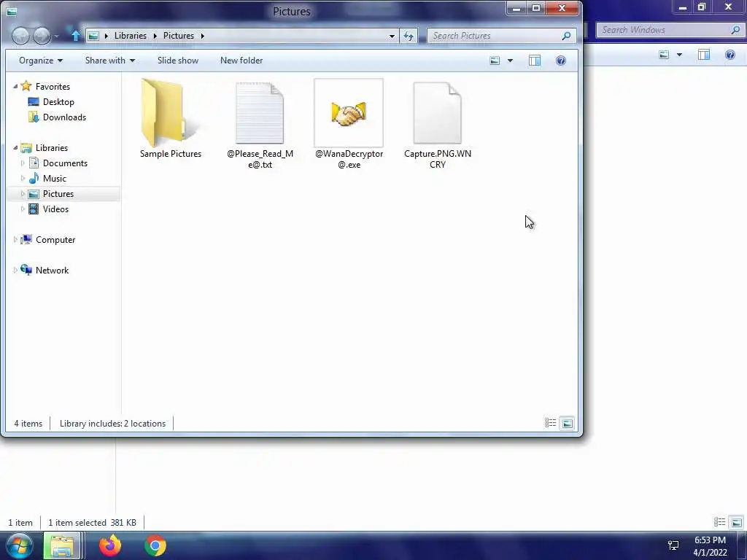Click the blue Up arrow icon
Image resolution: width=747 pixels, height=560 pixels.
(75, 36)
